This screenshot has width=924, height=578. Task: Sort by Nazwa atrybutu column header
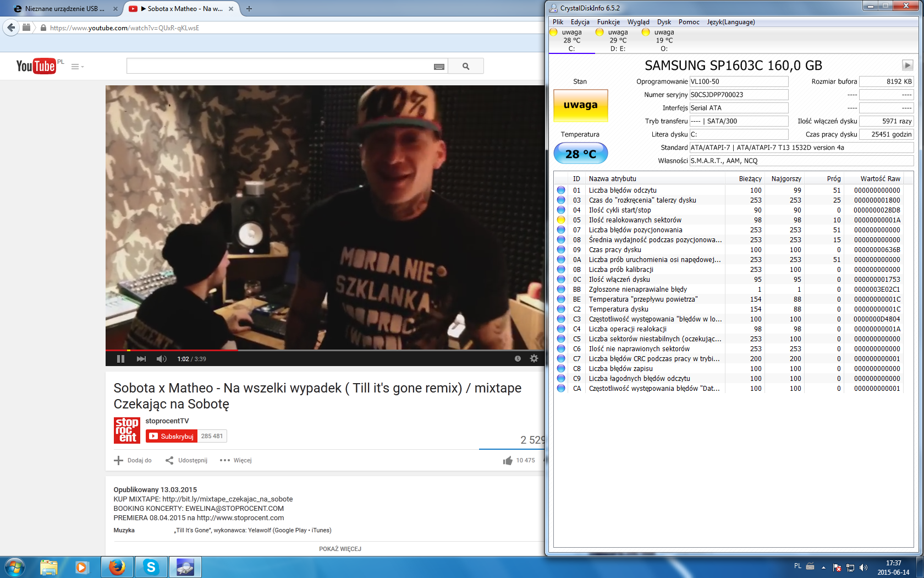[655, 178]
